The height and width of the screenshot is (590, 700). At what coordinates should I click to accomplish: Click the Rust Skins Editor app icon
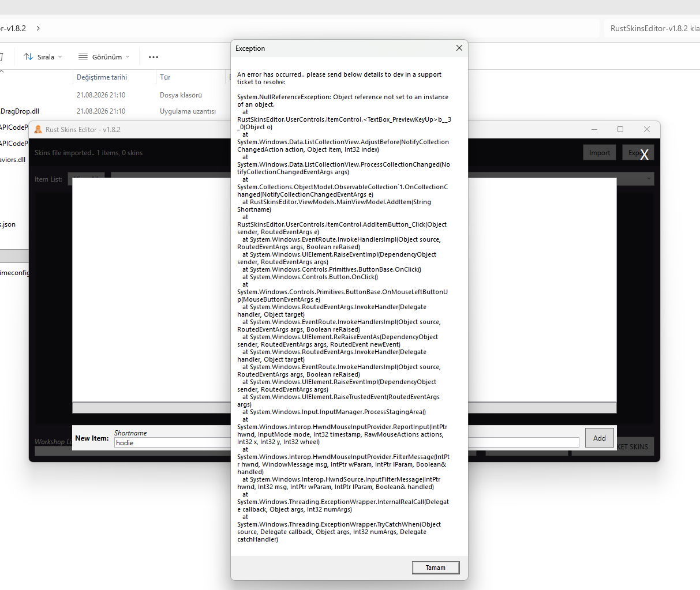(38, 129)
